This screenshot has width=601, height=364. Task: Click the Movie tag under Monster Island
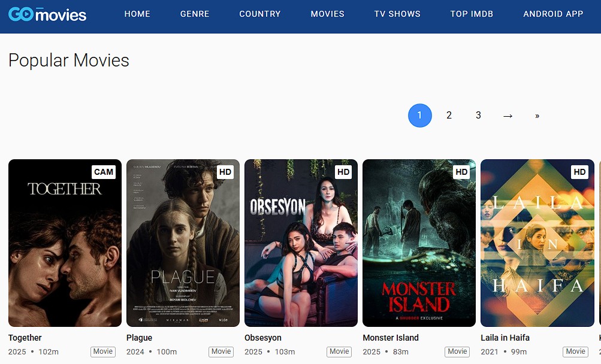click(457, 351)
